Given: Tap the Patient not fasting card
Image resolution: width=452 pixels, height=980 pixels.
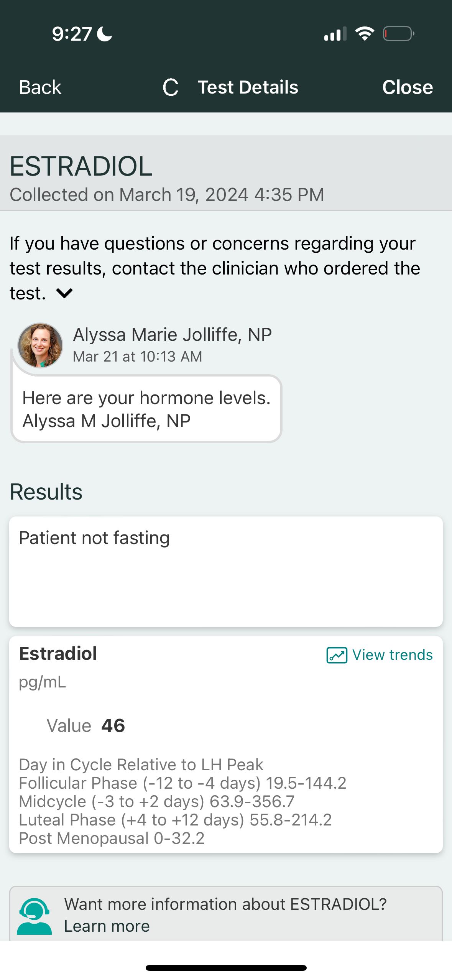Looking at the screenshot, I should tap(226, 571).
